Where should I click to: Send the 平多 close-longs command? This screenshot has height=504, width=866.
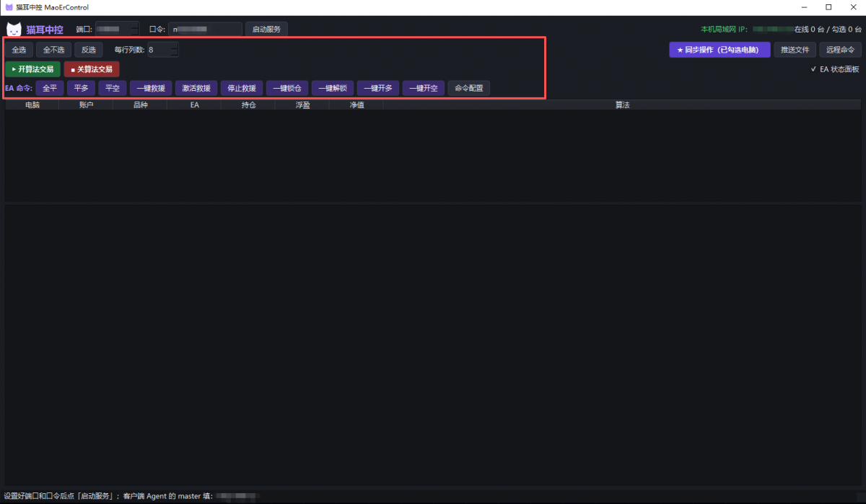[81, 89]
